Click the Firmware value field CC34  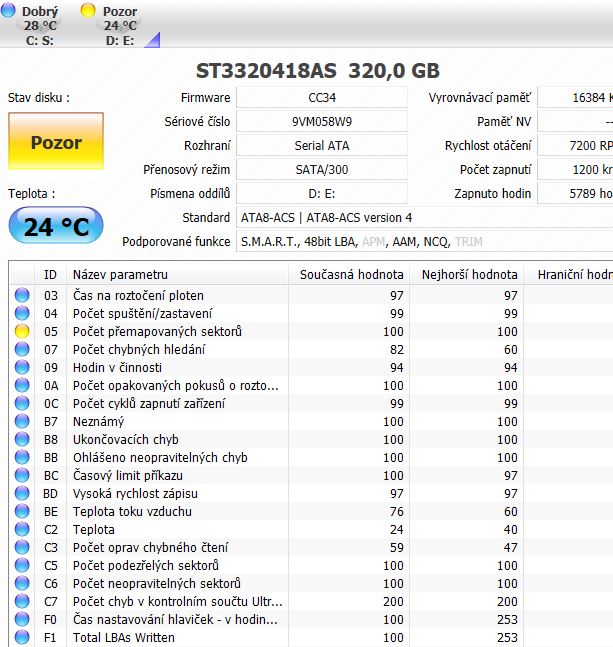322,98
